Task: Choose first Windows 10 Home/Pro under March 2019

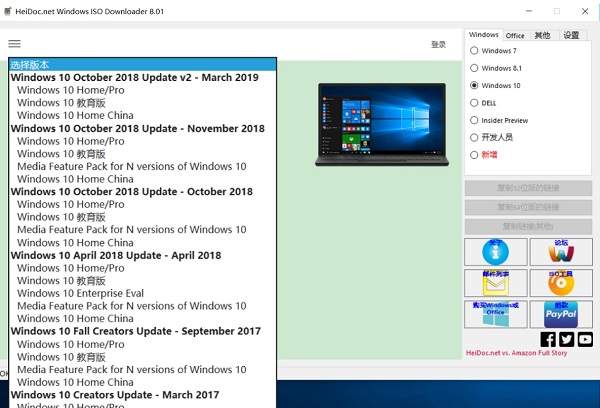Action: [70, 90]
